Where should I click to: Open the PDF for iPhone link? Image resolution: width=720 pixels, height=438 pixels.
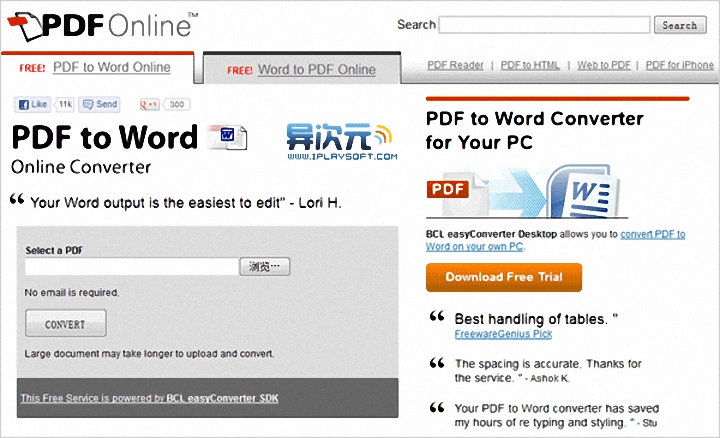(x=680, y=65)
